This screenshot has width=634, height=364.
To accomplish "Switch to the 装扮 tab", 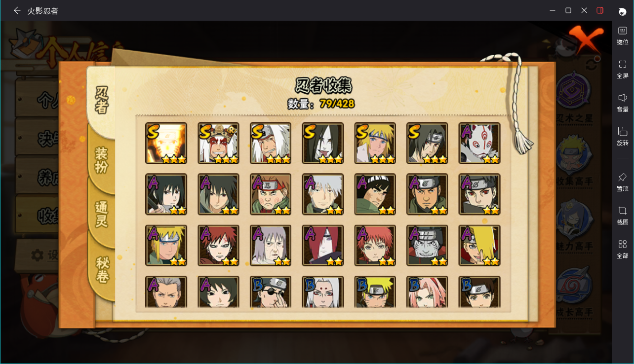I will 102,160.
